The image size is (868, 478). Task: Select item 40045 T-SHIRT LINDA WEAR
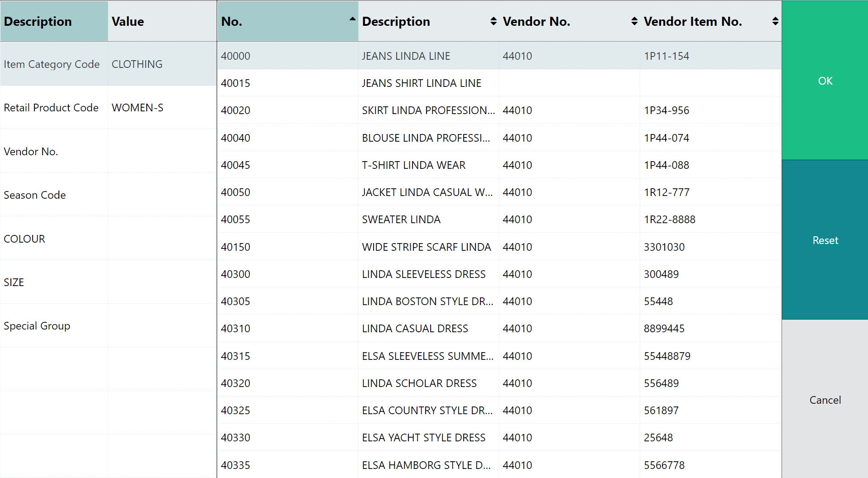499,165
